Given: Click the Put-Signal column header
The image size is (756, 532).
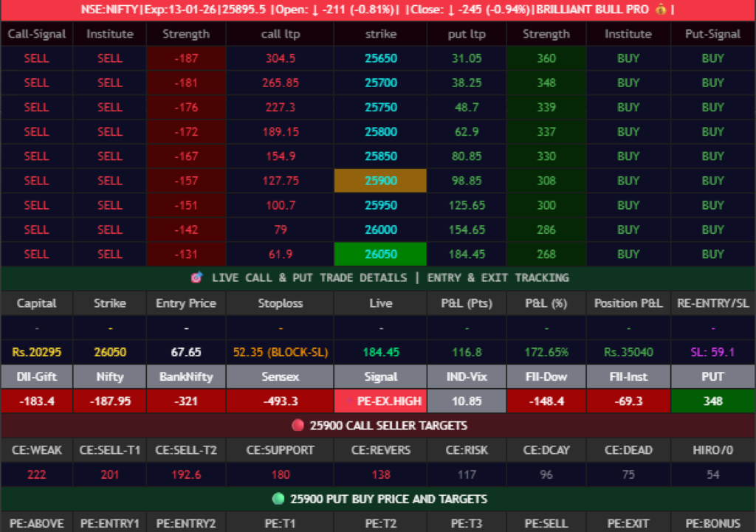Looking at the screenshot, I should tap(712, 34).
